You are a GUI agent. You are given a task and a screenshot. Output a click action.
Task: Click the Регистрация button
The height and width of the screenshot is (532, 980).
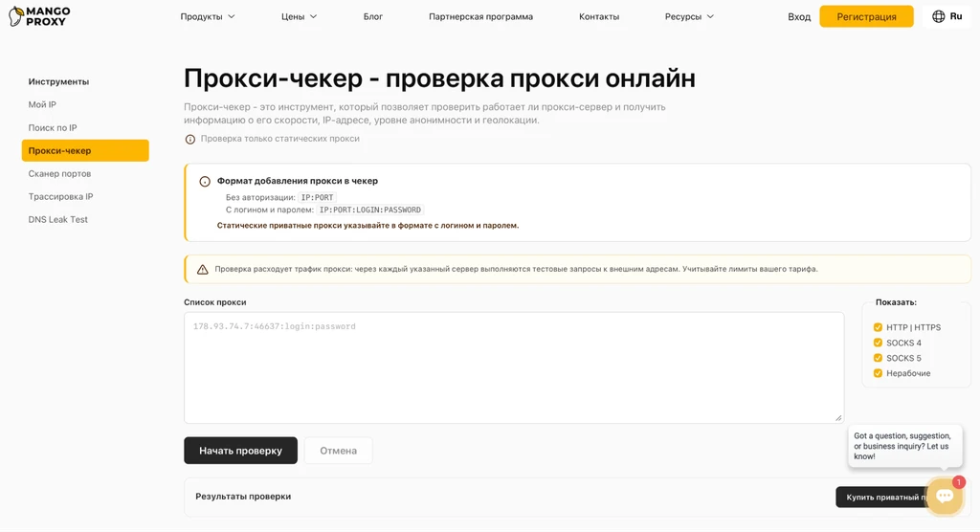866,17
